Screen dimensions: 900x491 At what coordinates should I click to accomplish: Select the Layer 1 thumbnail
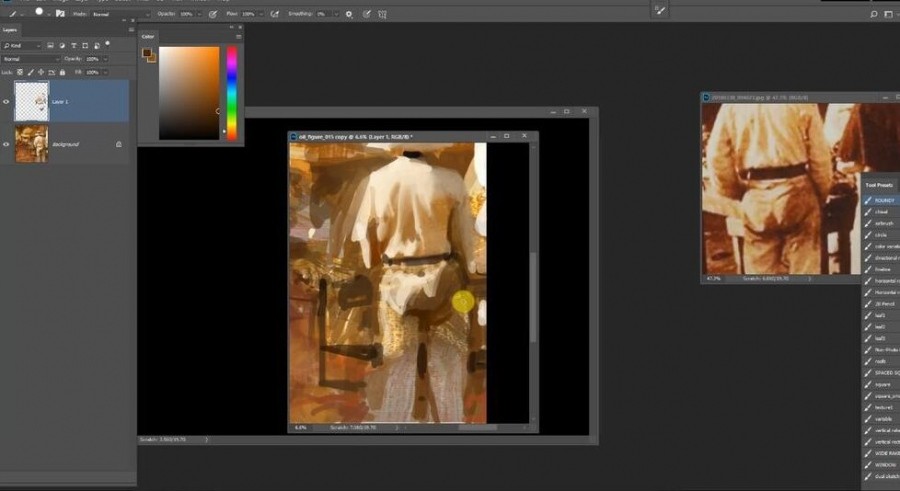32,101
